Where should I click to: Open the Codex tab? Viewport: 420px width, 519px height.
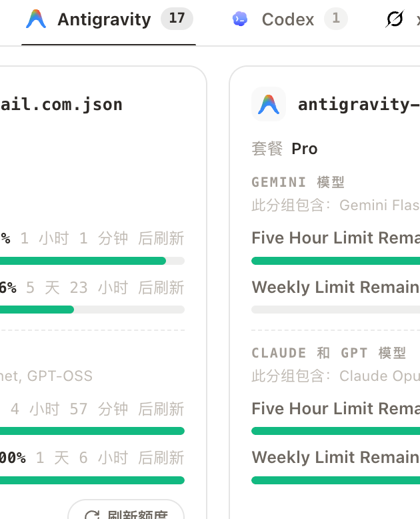point(289,19)
